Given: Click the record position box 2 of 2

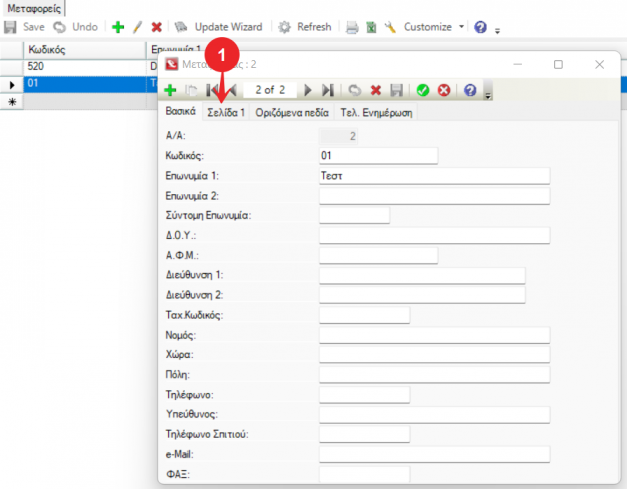Looking at the screenshot, I should [x=270, y=90].
